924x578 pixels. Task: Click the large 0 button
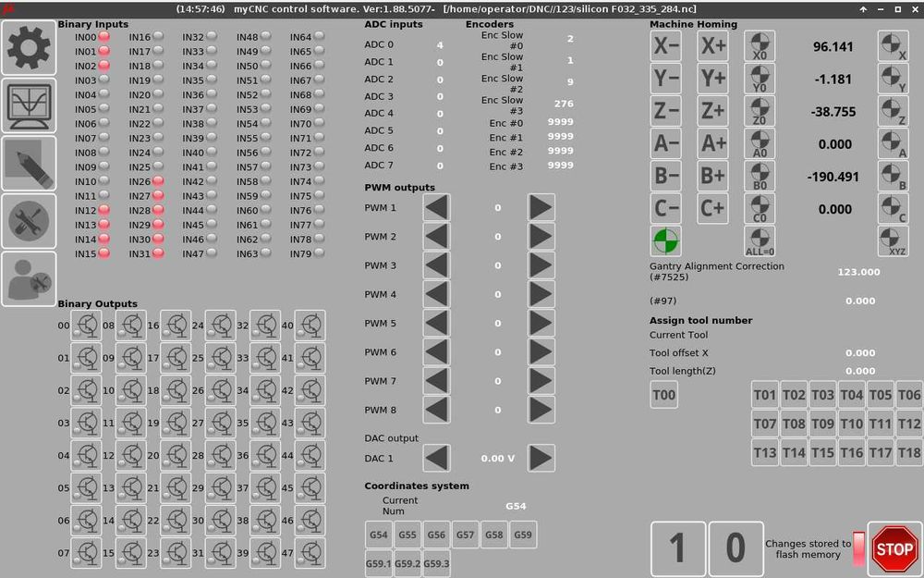(x=736, y=548)
